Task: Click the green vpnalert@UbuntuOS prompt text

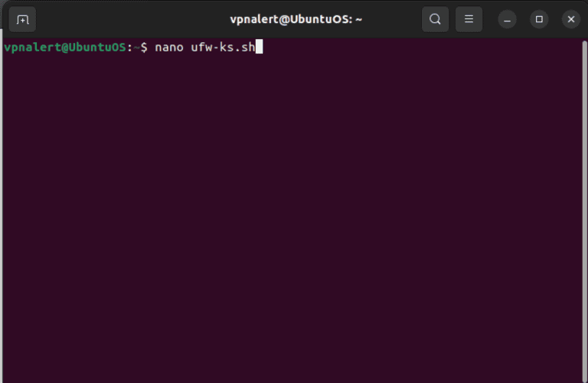Action: coord(65,47)
